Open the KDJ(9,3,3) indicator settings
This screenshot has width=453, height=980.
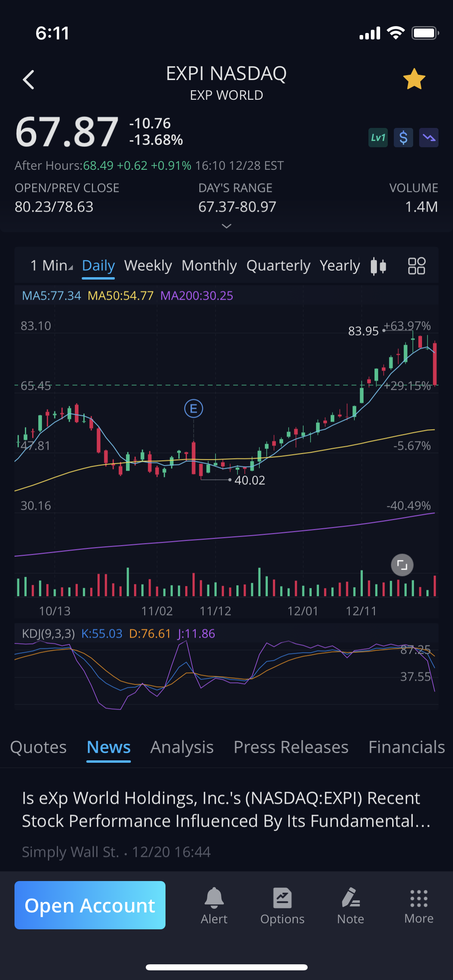pos(48,634)
